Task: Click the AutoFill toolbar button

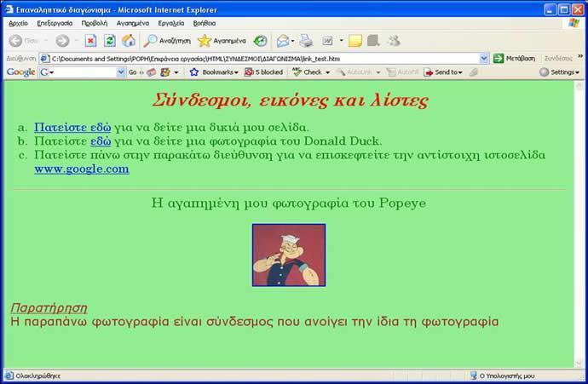Action: pyautogui.click(x=402, y=72)
